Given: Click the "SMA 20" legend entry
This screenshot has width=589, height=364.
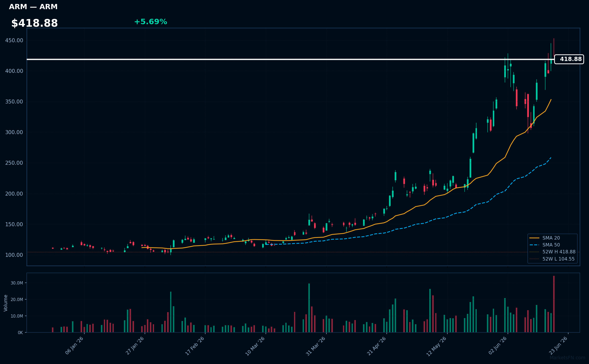Looking at the screenshot, I should (x=551, y=238).
